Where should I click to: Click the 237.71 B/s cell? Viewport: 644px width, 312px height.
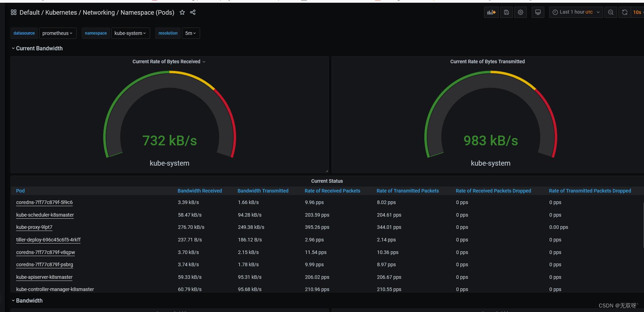coord(190,240)
